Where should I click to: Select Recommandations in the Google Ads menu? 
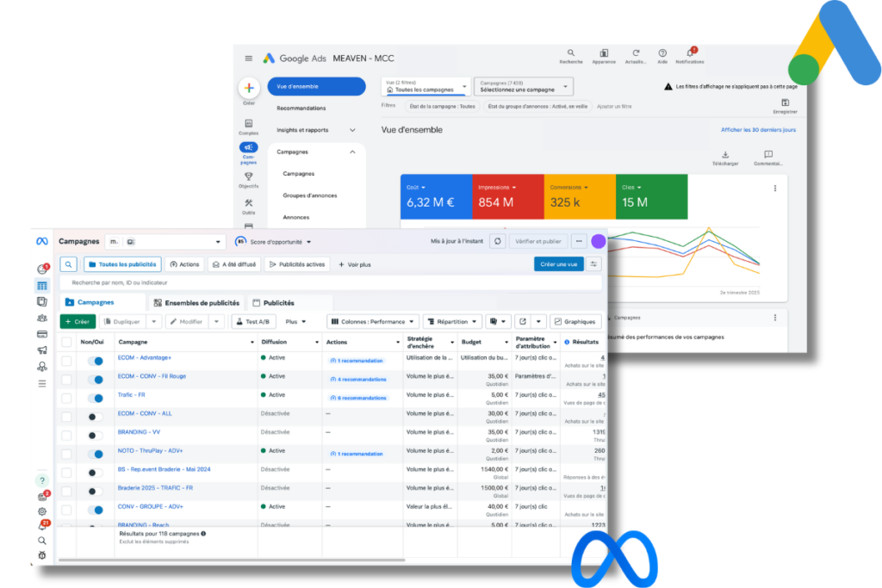pos(301,108)
